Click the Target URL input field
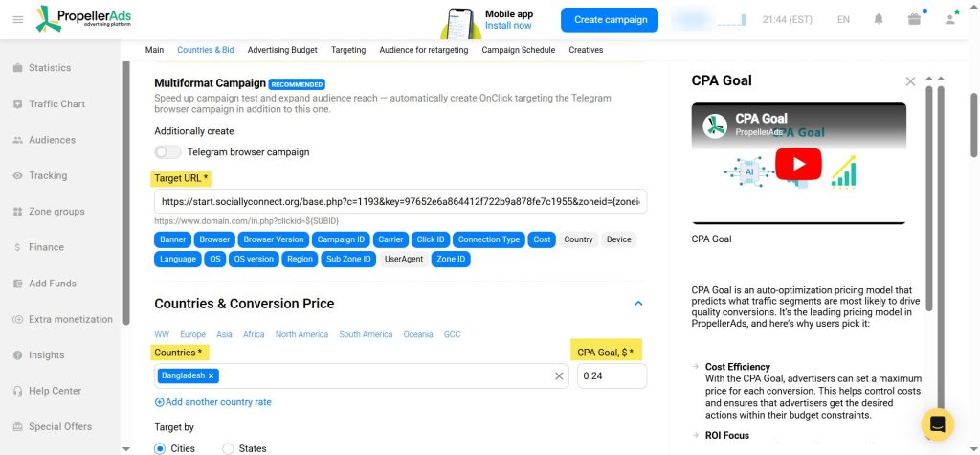 (x=401, y=202)
